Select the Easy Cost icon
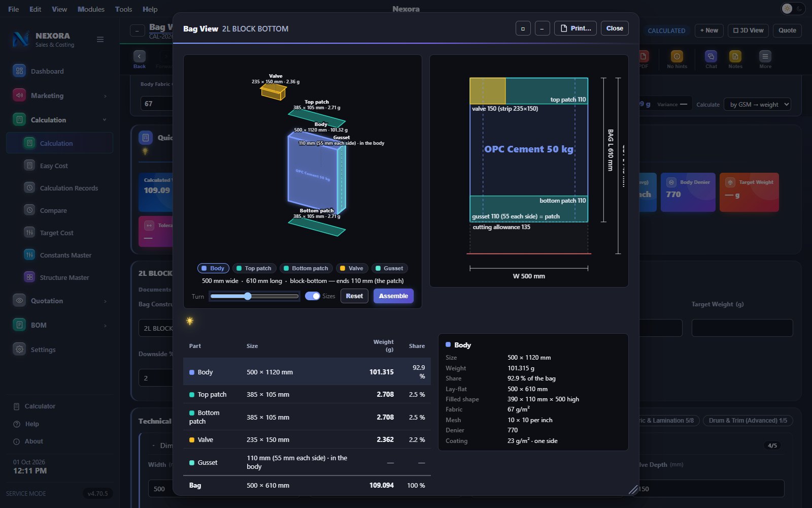This screenshot has height=508, width=812. click(x=29, y=165)
